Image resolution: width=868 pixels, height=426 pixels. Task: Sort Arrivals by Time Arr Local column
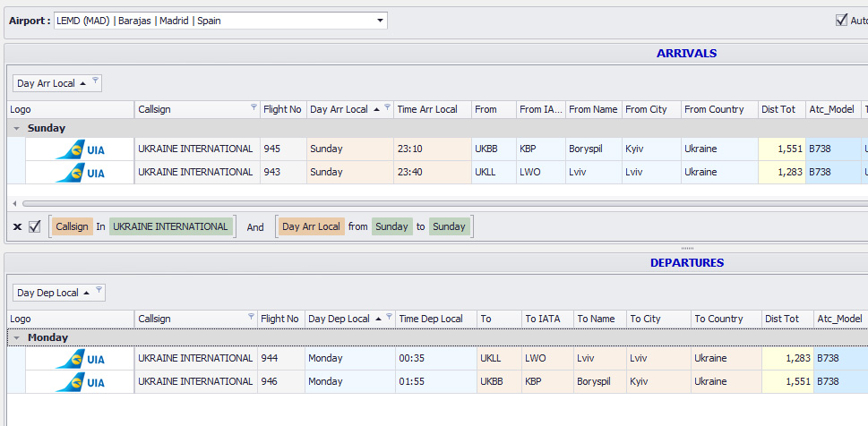click(x=433, y=109)
